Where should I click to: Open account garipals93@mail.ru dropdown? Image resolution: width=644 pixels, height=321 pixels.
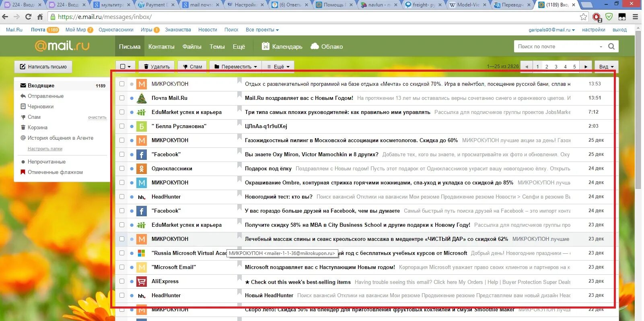tap(552, 30)
